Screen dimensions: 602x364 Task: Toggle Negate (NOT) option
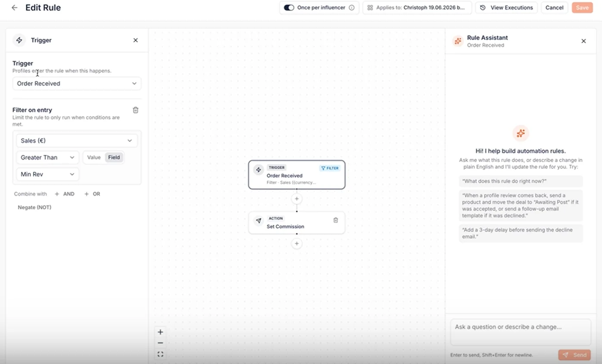tap(34, 208)
